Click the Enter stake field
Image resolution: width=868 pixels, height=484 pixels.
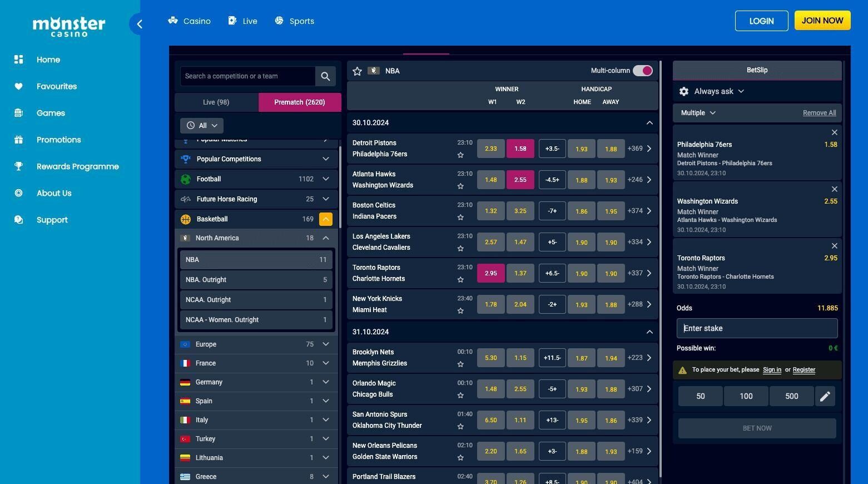tap(757, 328)
